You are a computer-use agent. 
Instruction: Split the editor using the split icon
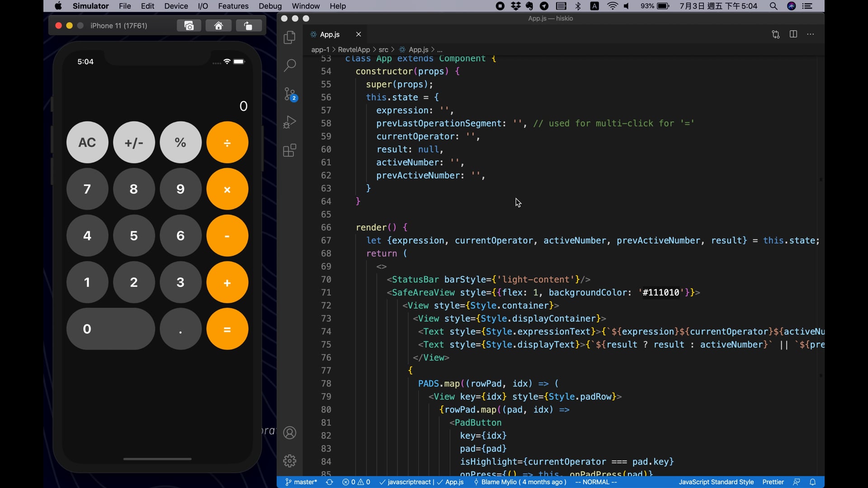(793, 34)
